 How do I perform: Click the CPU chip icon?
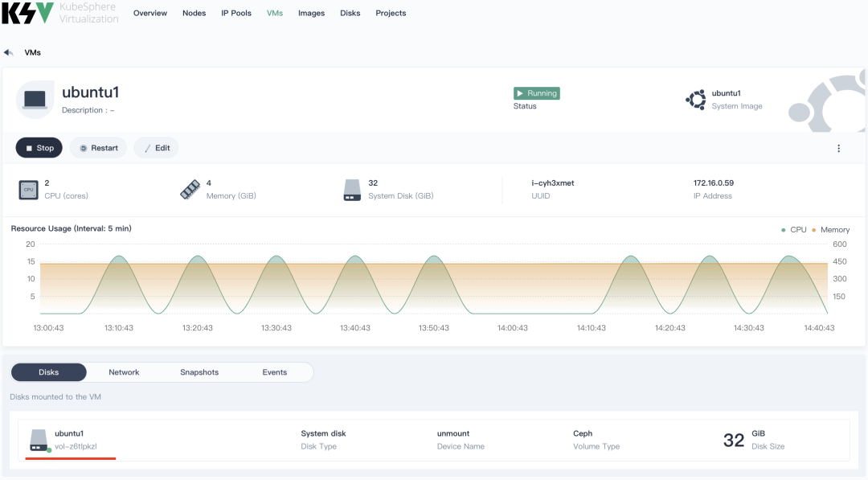28,190
